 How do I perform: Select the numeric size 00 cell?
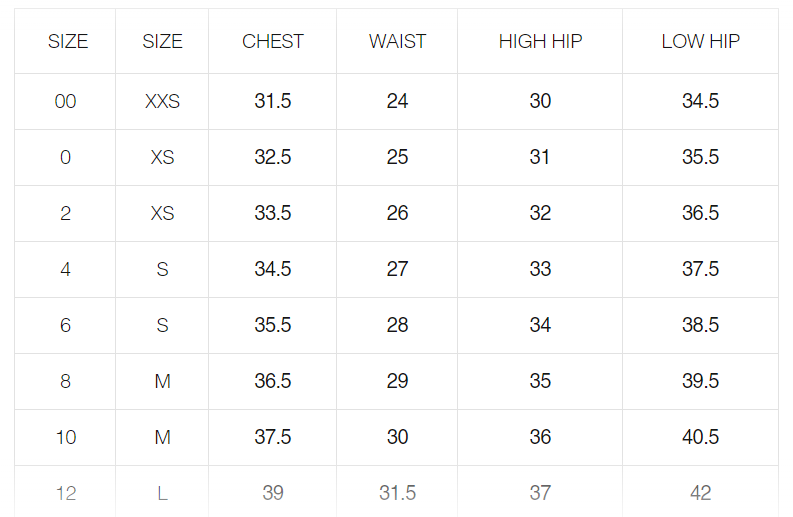[65, 101]
